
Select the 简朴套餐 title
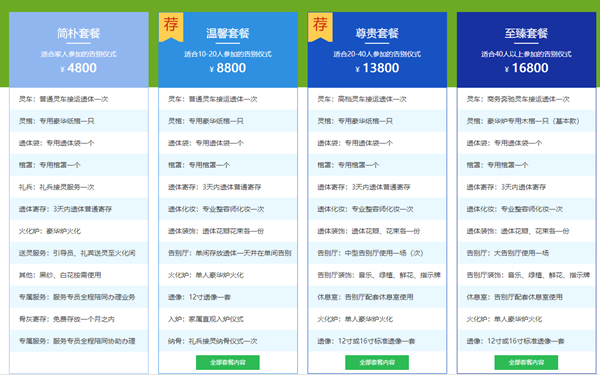pyautogui.click(x=78, y=33)
